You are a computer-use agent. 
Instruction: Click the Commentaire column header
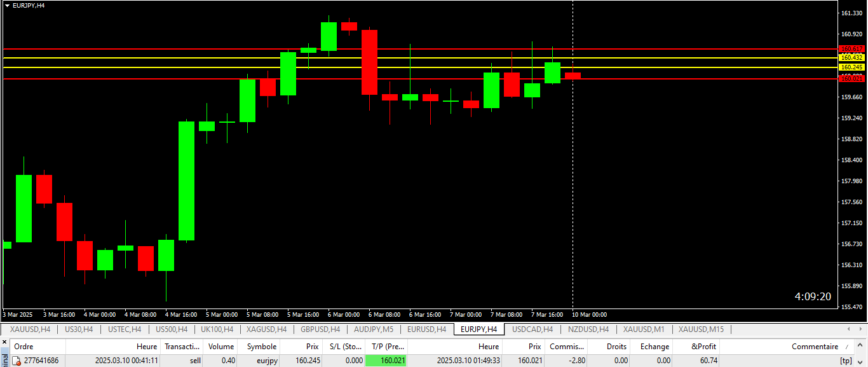(814, 347)
